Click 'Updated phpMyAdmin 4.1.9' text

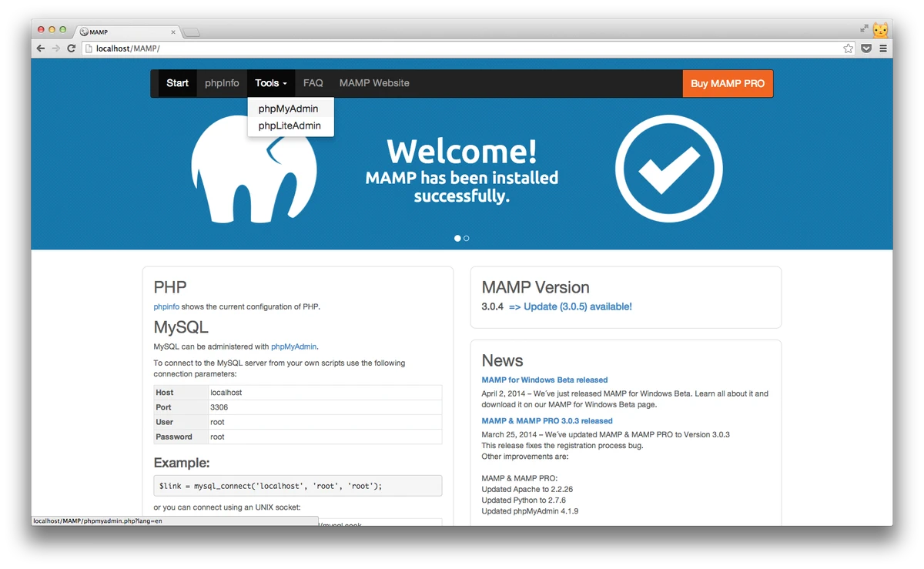[530, 511]
